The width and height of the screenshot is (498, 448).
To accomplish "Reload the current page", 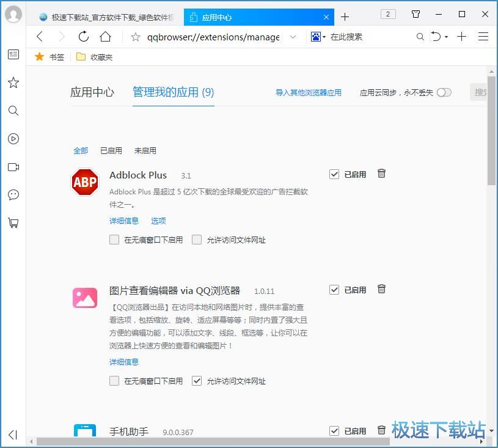I will coord(84,37).
